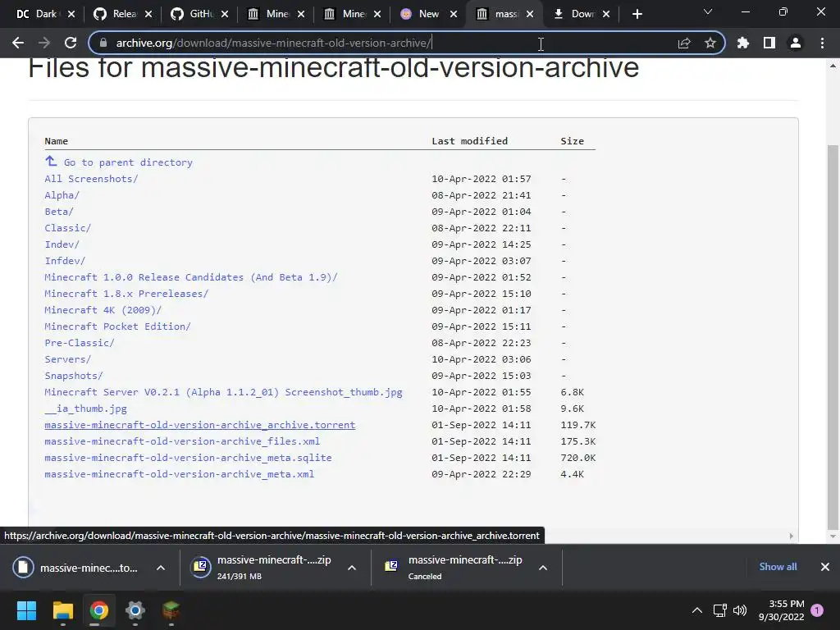Click the network icon in the system tray
This screenshot has height=630, width=840.
coord(720,610)
